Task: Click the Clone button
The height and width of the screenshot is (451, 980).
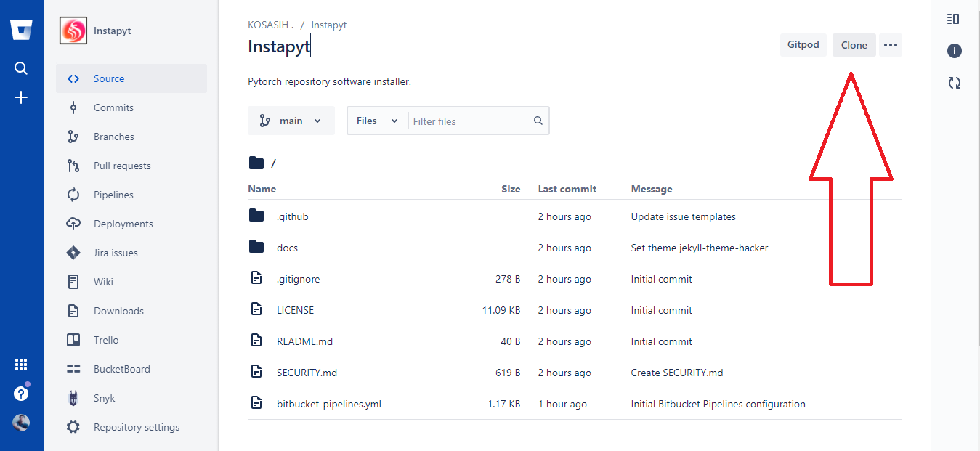Action: click(854, 45)
